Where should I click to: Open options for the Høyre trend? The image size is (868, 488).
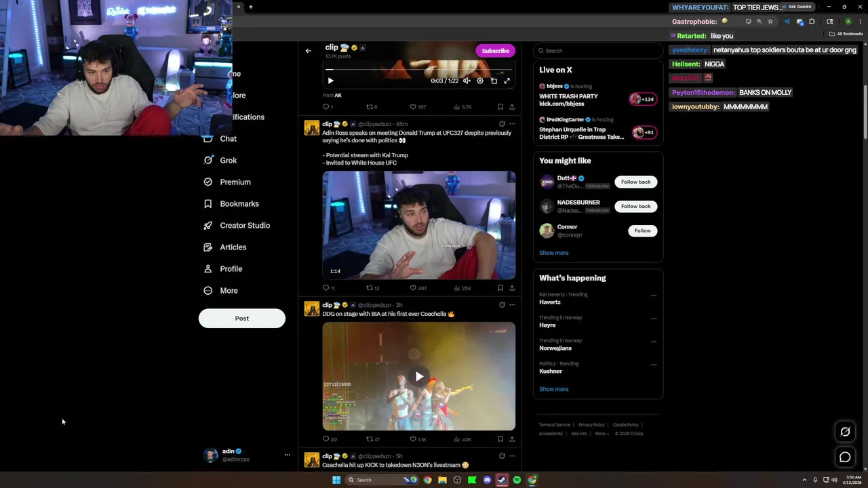click(x=654, y=319)
